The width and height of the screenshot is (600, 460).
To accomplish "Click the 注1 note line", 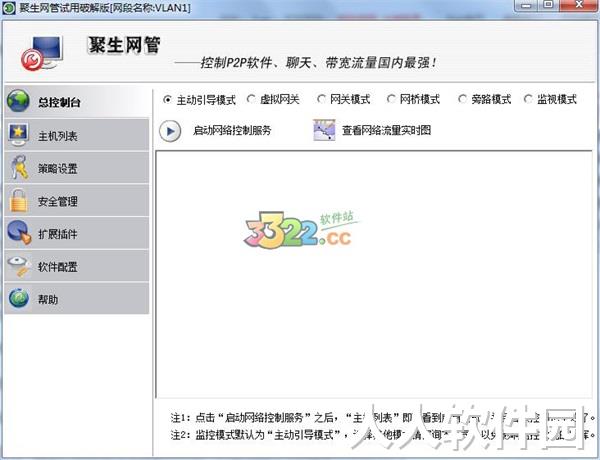I will (383, 418).
